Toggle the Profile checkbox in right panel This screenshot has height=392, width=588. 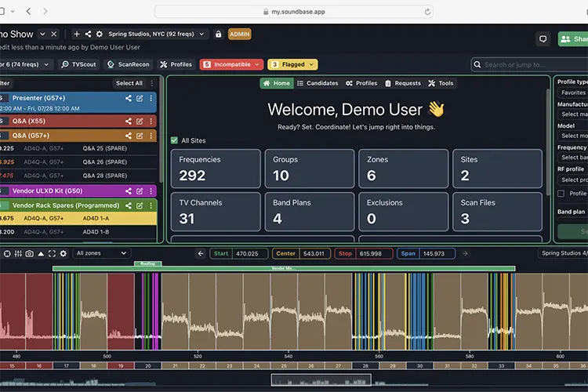click(x=561, y=194)
